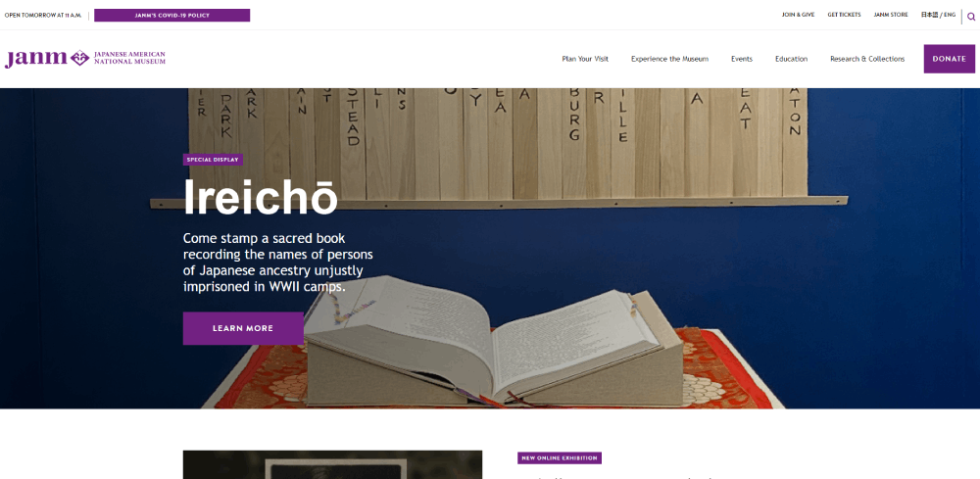Click the Ireichō headline
The height and width of the screenshot is (479, 980).
click(x=260, y=197)
